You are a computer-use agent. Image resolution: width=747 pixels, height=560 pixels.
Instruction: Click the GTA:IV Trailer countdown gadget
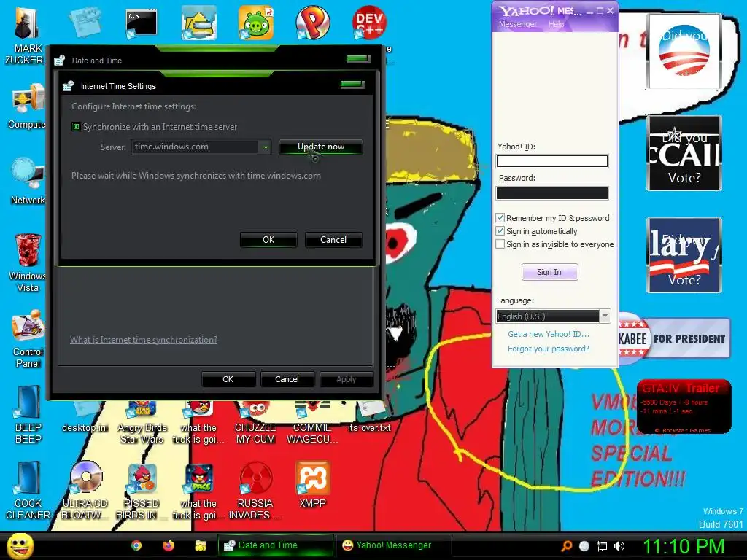tap(684, 406)
